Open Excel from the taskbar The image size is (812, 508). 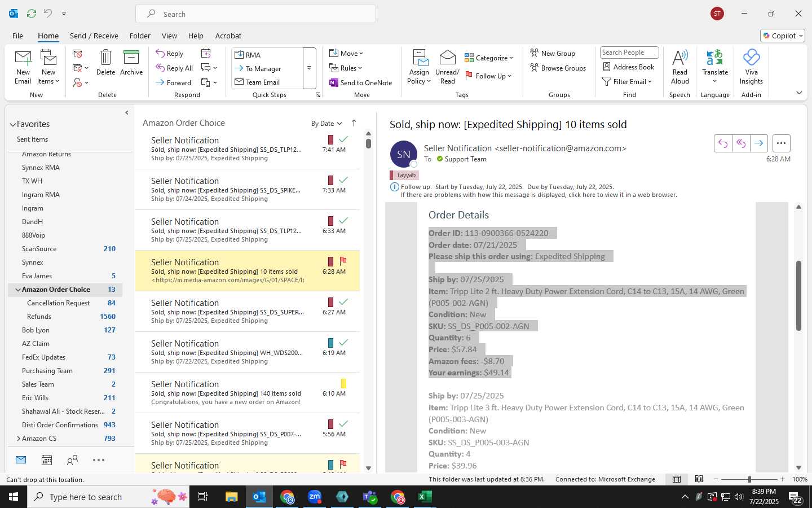(x=425, y=497)
